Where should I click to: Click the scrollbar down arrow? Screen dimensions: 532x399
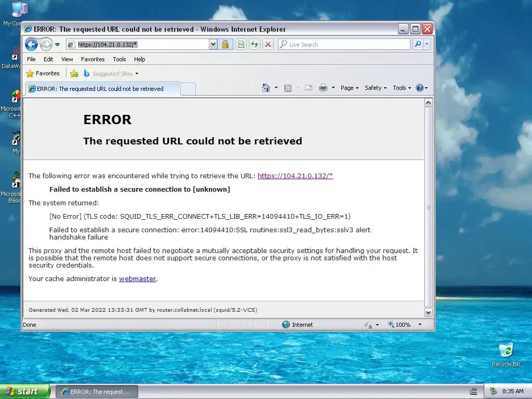point(428,312)
